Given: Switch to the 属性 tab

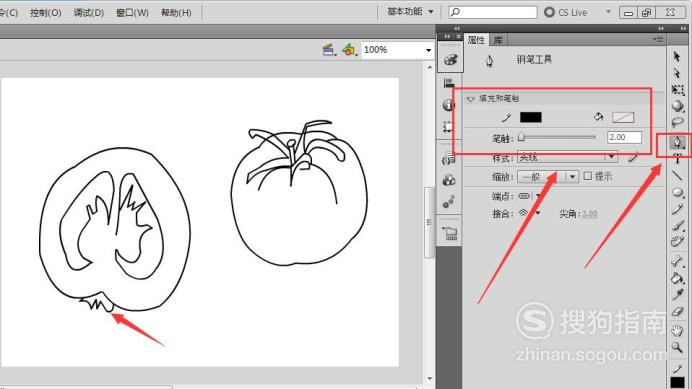Looking at the screenshot, I should pyautogui.click(x=476, y=40).
